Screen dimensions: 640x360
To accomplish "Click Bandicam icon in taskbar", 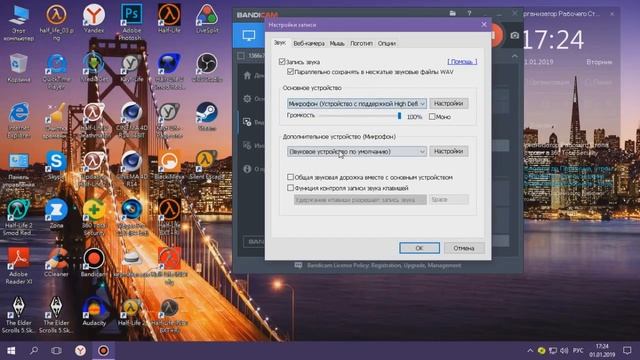I will pyautogui.click(x=103, y=351).
